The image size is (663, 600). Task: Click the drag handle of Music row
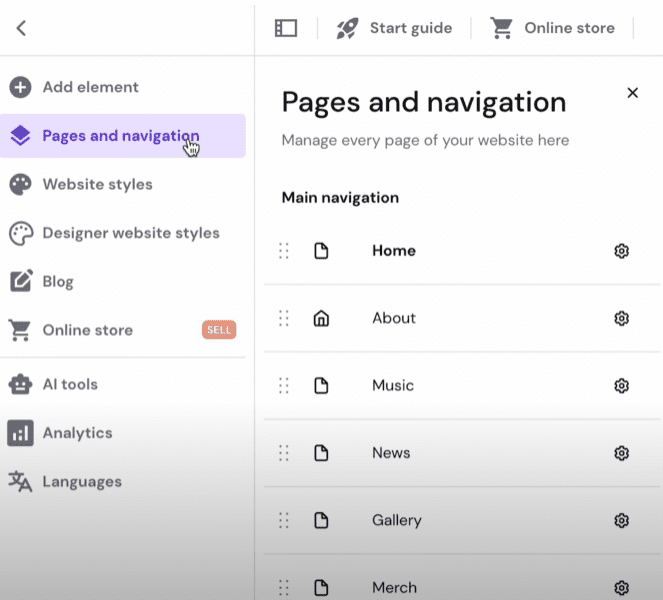coord(284,386)
